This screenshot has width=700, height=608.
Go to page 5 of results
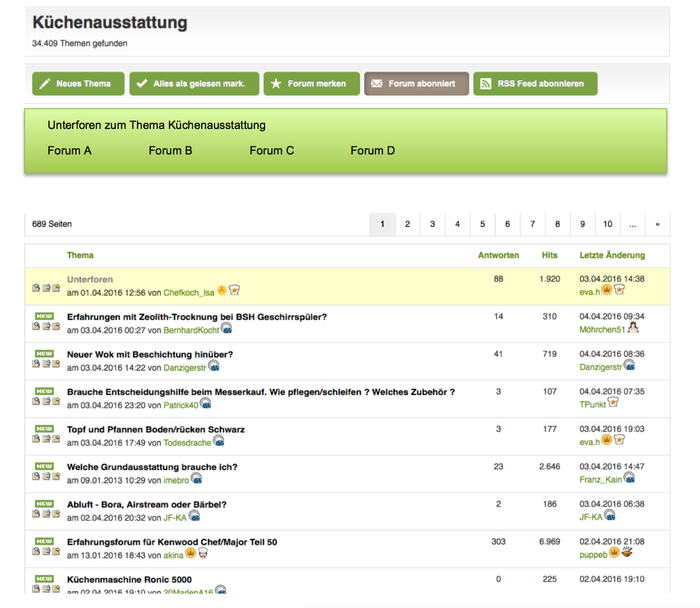pos(482,224)
